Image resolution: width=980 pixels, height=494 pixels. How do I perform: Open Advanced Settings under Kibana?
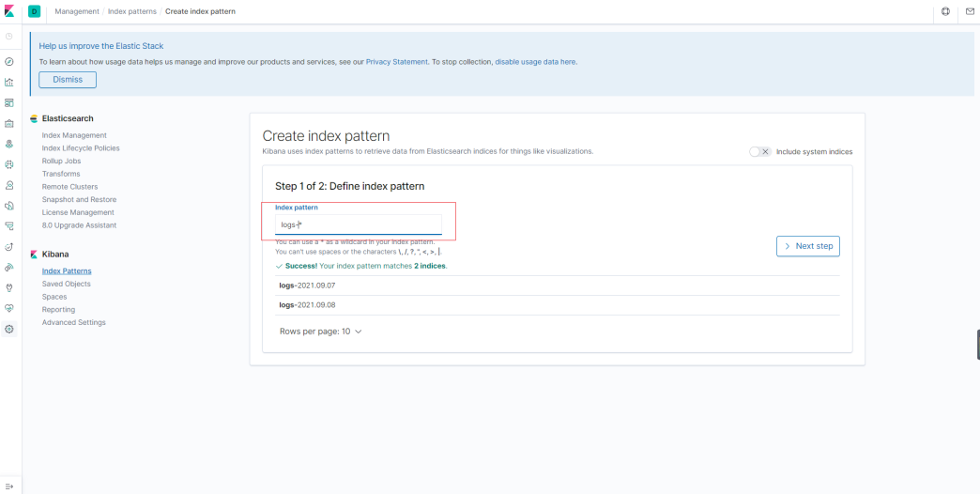point(74,322)
